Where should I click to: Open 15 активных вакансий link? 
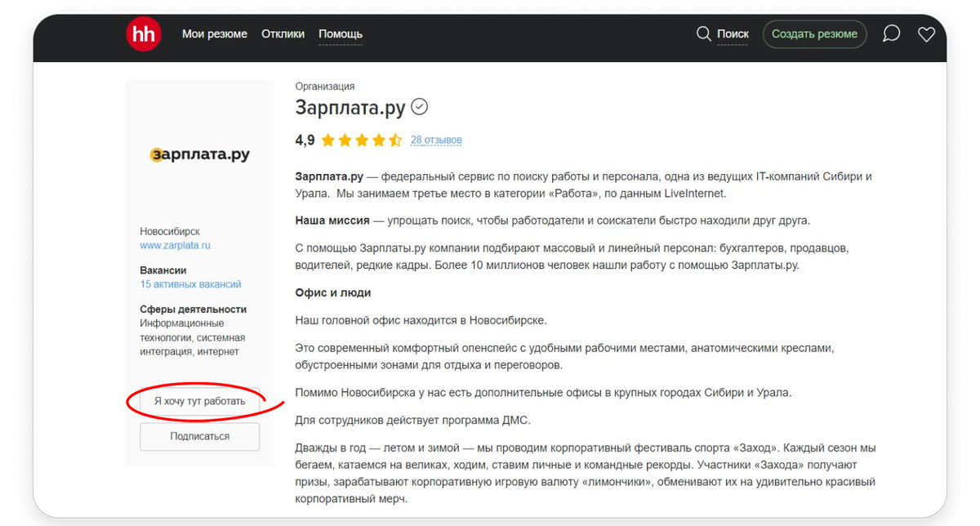(190, 284)
